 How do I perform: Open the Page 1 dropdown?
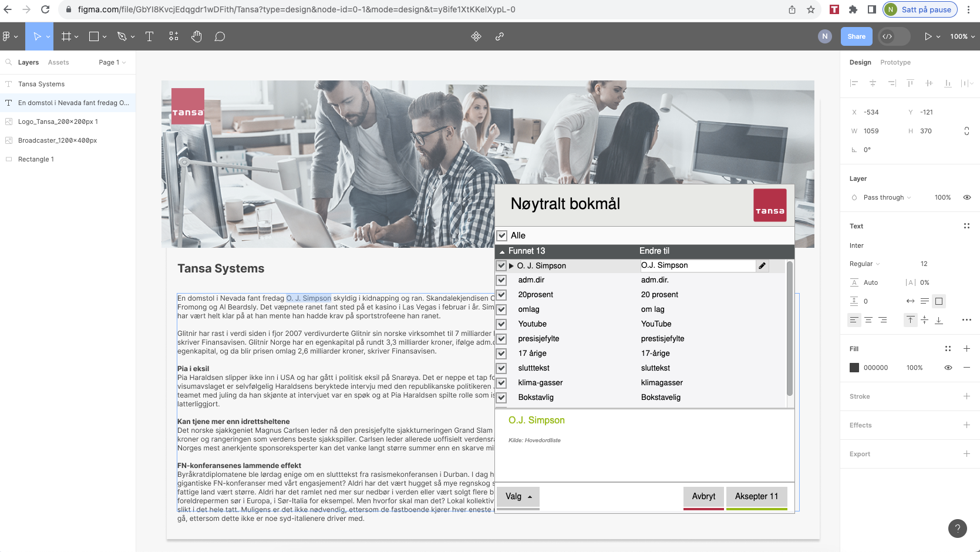pos(112,62)
